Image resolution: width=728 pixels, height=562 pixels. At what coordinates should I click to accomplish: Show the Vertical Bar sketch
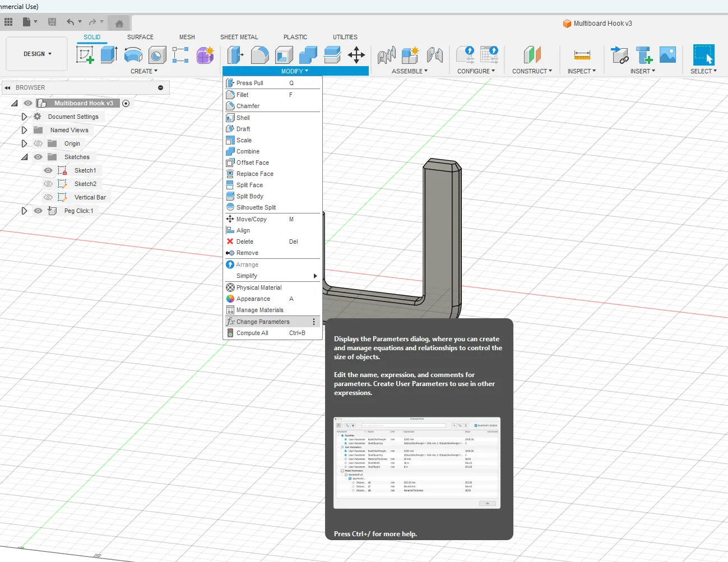point(48,197)
